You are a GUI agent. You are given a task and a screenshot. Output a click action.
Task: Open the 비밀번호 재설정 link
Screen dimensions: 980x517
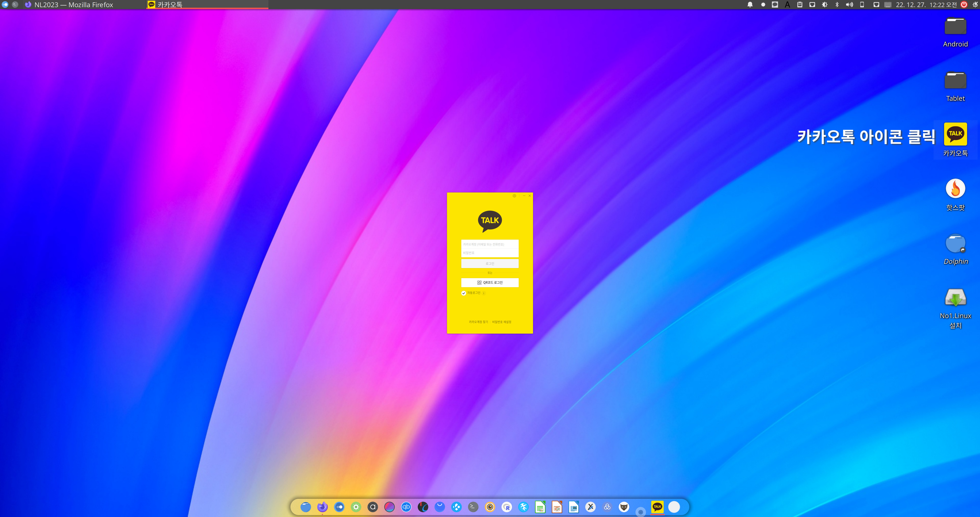tap(501, 322)
